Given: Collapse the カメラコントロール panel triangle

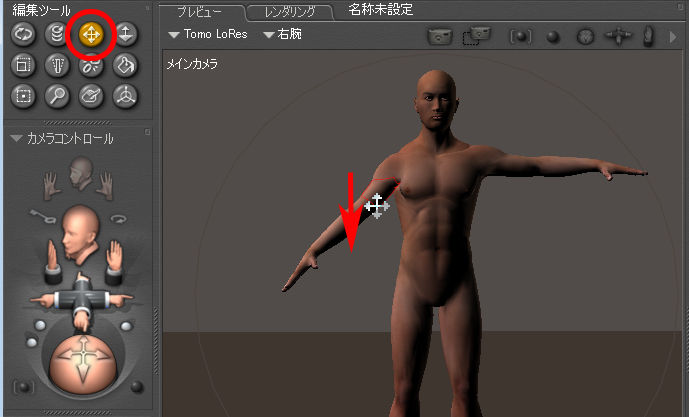Looking at the screenshot, I should [16, 138].
